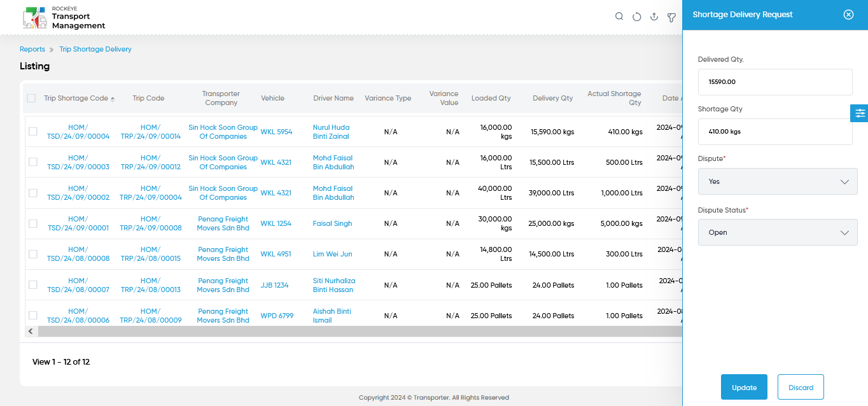This screenshot has width=868, height=406.
Task: Click the Vehicle column header
Action: click(272, 98)
